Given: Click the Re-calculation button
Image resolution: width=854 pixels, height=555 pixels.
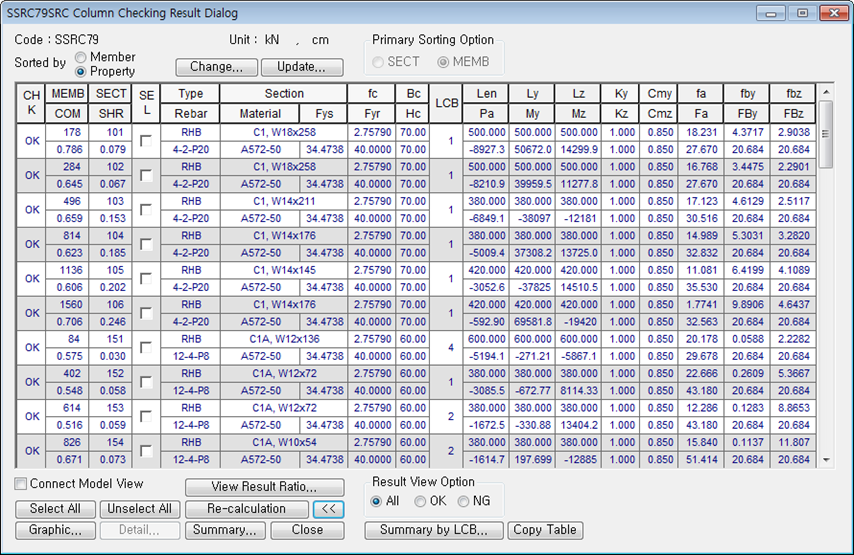Looking at the screenshot, I should (247, 509).
